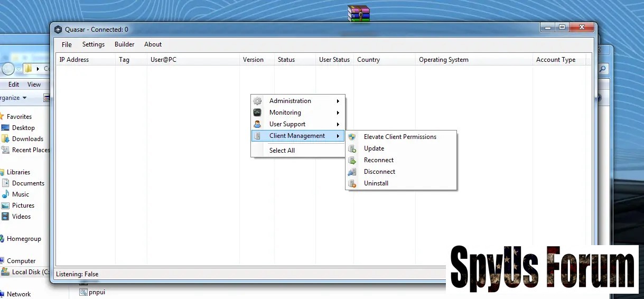Click the Disconnect icon in submenu
The width and height of the screenshot is (644, 299).
352,172
